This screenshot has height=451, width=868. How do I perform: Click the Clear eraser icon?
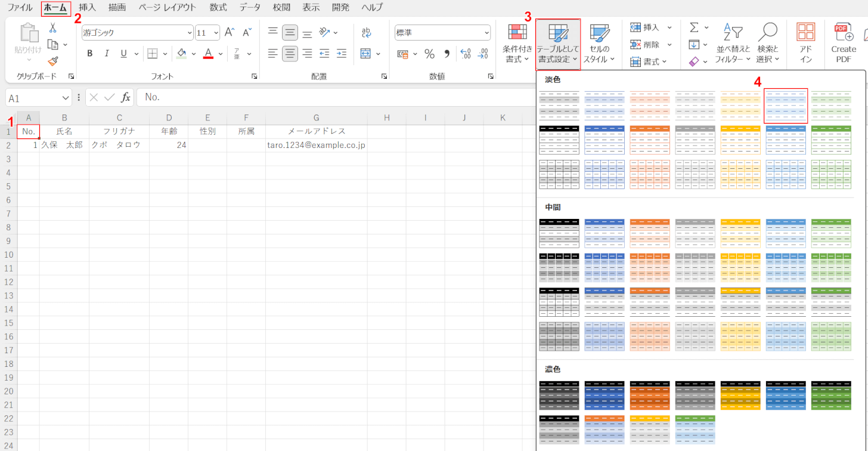point(694,61)
